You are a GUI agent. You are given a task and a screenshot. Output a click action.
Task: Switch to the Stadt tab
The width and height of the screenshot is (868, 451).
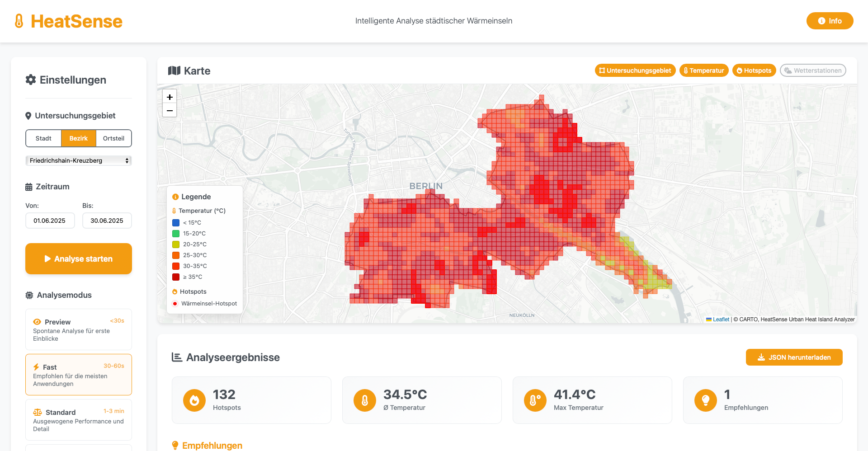pyautogui.click(x=43, y=138)
